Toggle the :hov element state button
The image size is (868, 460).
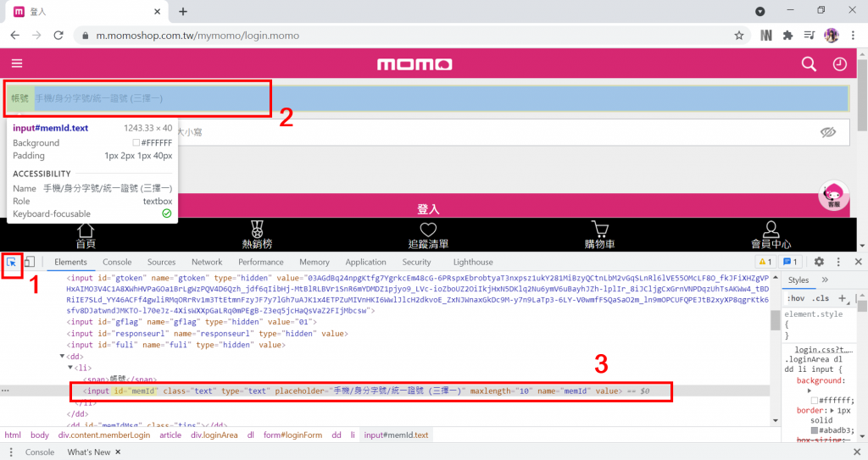pos(796,298)
